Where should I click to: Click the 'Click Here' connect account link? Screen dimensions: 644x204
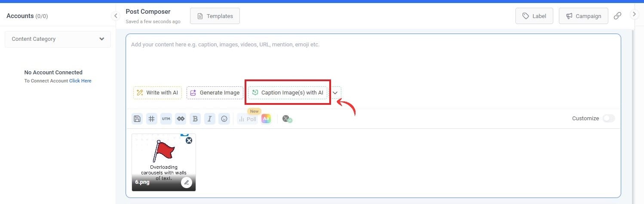[80, 81]
